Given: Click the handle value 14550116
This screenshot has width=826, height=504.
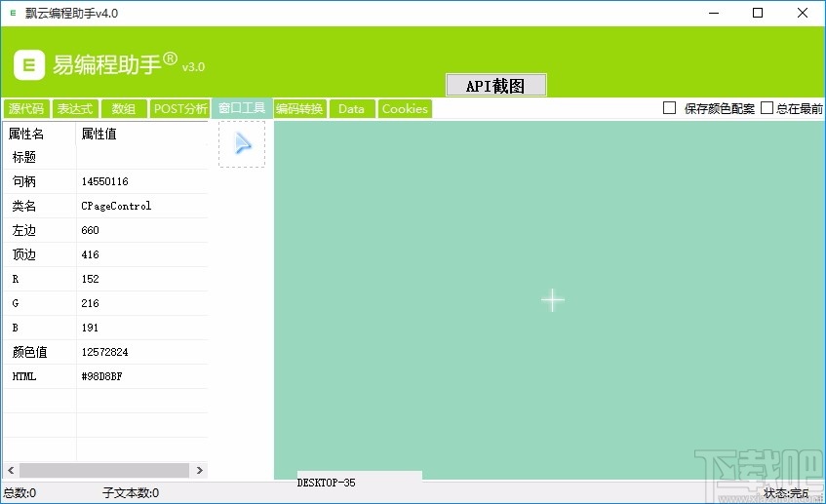Looking at the screenshot, I should 104,181.
